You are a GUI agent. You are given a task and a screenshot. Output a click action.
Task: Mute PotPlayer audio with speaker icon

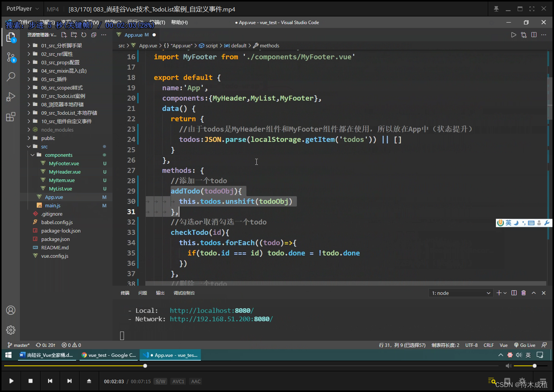point(508,366)
